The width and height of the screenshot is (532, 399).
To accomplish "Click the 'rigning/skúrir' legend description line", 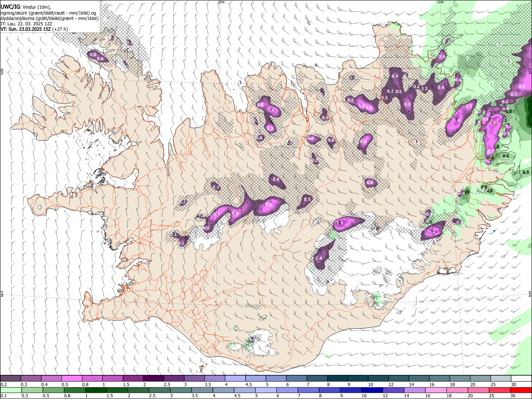I will coord(48,13).
